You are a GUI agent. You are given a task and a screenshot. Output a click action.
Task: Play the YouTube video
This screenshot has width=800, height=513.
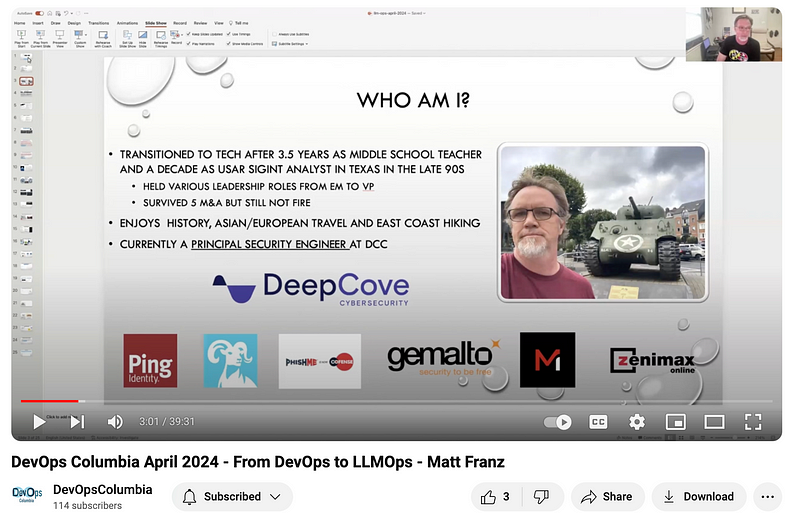pyautogui.click(x=39, y=422)
